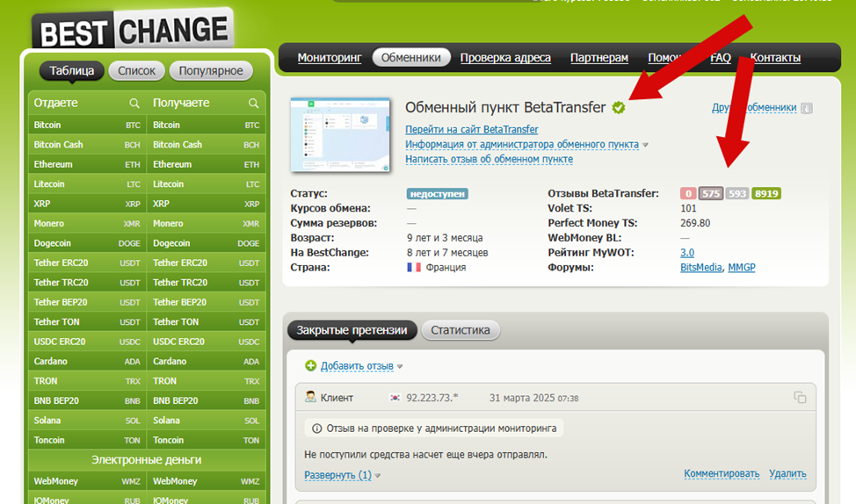Follow the Перейти на сайт BetaTransfer link
This screenshot has width=856, height=504.
[x=472, y=129]
